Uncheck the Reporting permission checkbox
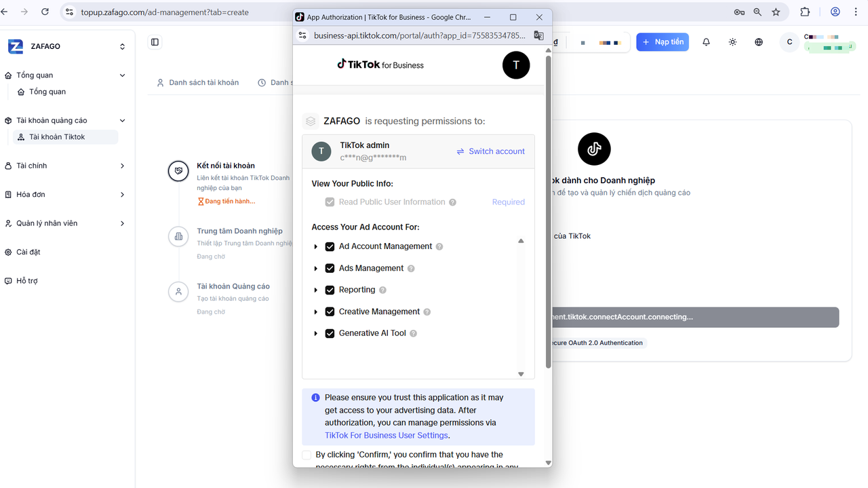The image size is (868, 488). (x=330, y=290)
